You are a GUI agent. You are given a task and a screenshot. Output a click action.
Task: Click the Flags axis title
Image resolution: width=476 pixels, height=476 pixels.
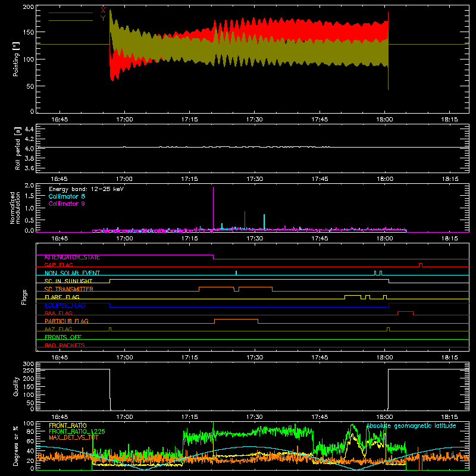click(24, 297)
